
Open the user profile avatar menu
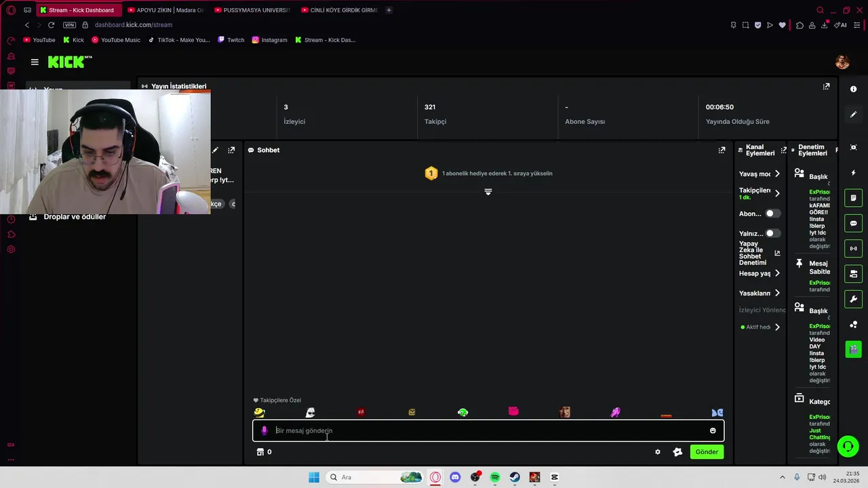(842, 62)
